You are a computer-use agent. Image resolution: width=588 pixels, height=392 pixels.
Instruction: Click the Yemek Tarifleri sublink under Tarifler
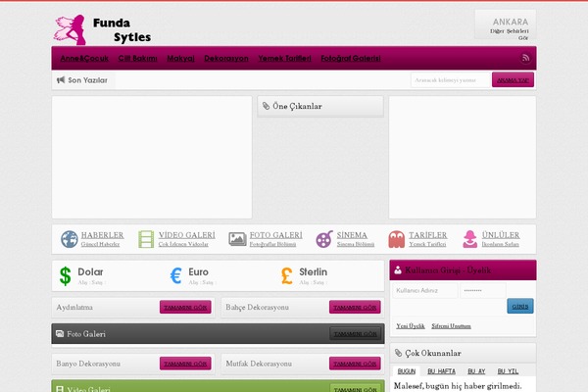coord(427,244)
